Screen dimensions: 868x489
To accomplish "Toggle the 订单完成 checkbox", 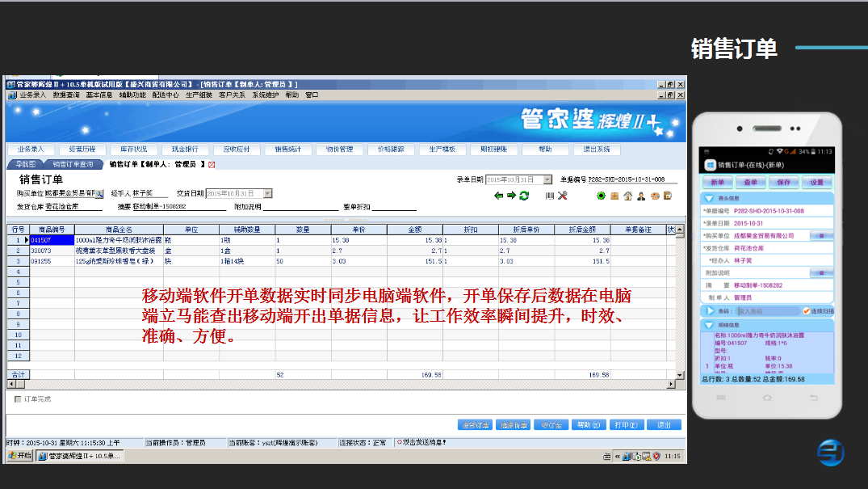I will tap(18, 399).
